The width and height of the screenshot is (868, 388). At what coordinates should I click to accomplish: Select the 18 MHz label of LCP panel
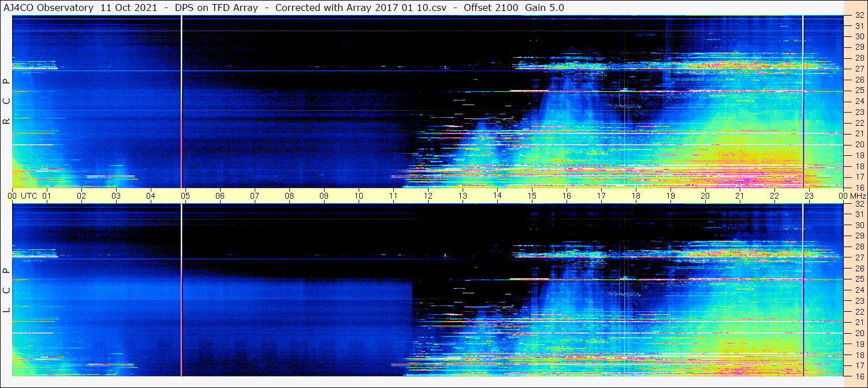click(859, 355)
